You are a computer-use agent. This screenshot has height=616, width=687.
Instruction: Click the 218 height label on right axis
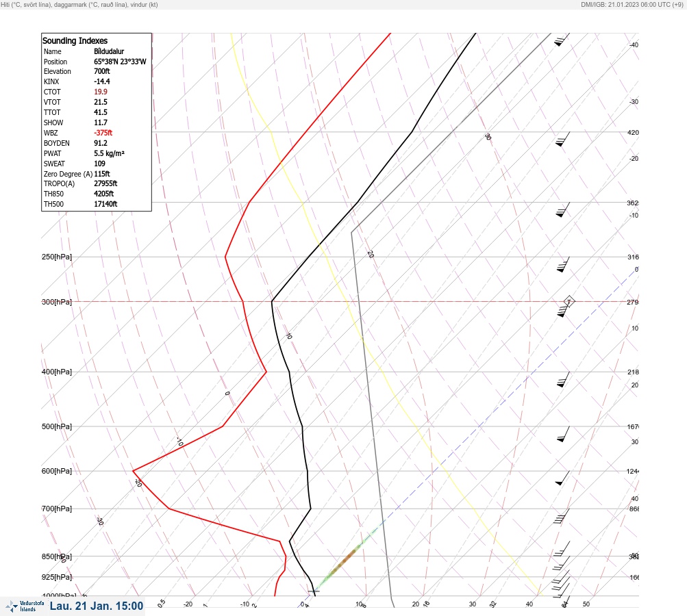pos(633,372)
